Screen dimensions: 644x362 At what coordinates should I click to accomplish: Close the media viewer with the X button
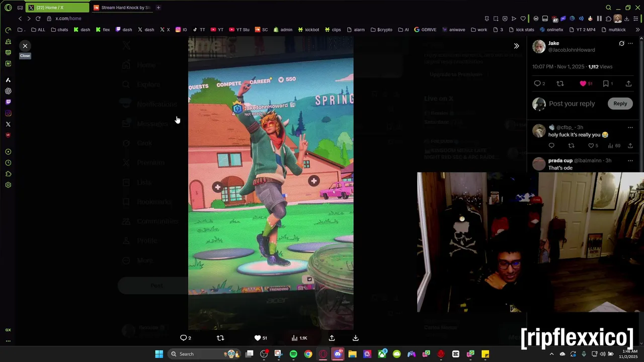[x=25, y=46]
